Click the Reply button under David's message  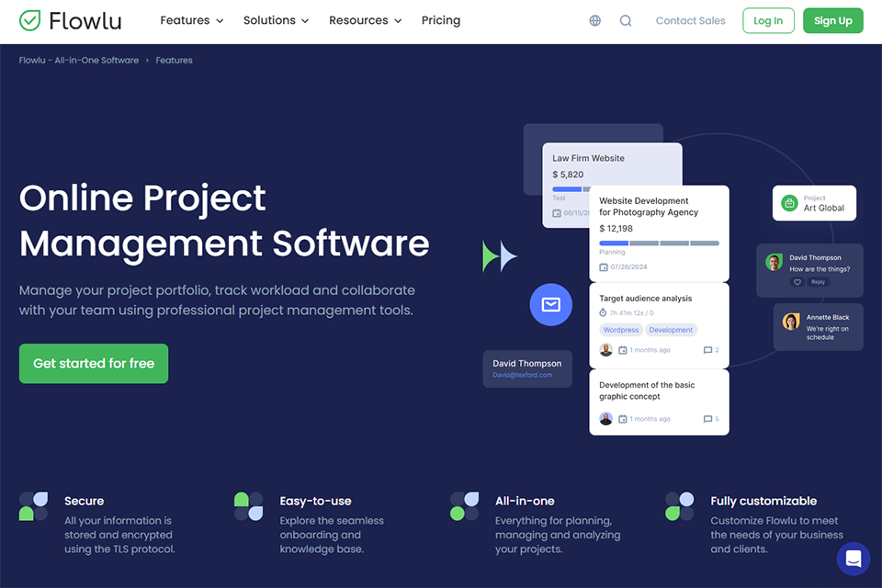coord(819,282)
